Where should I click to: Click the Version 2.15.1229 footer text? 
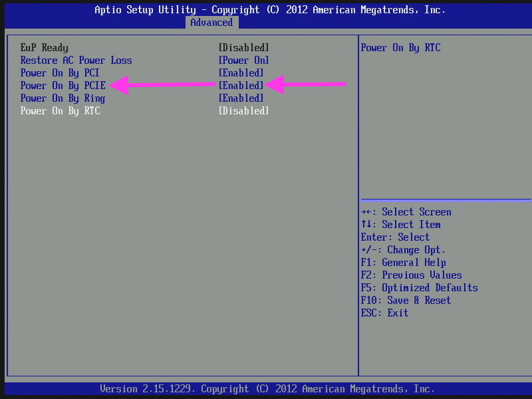point(267,389)
